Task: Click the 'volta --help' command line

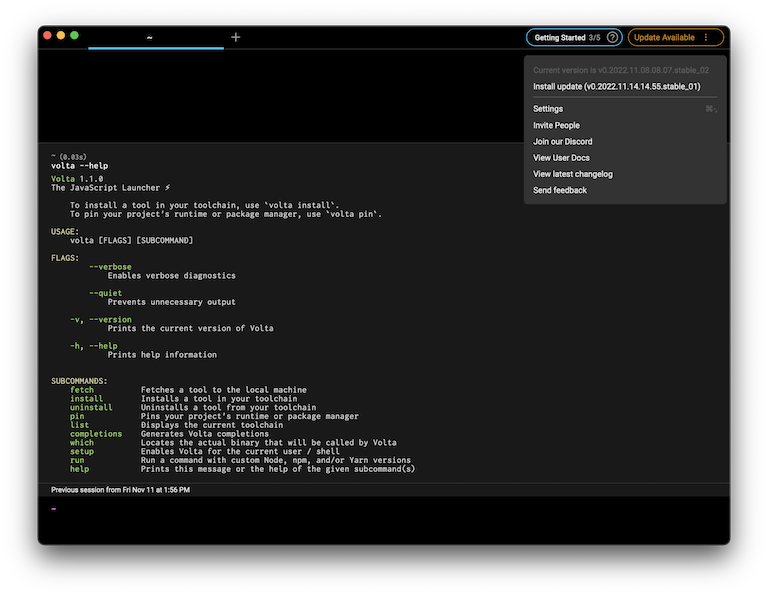Action: [79, 166]
